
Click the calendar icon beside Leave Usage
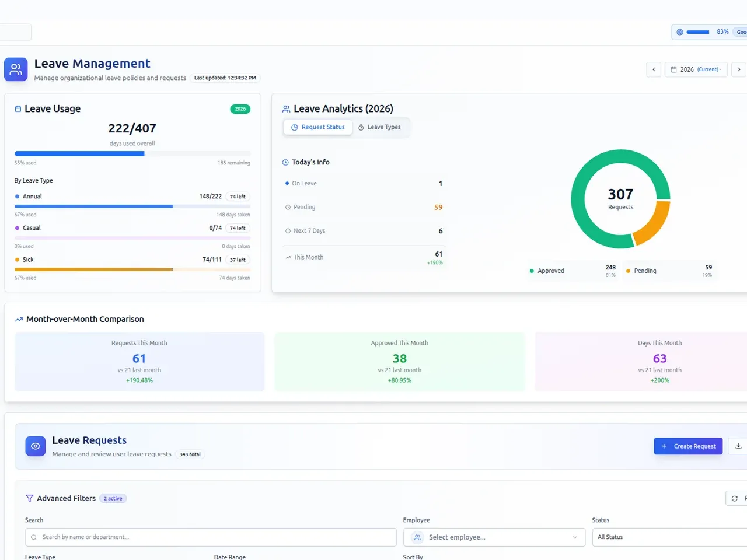(18, 109)
